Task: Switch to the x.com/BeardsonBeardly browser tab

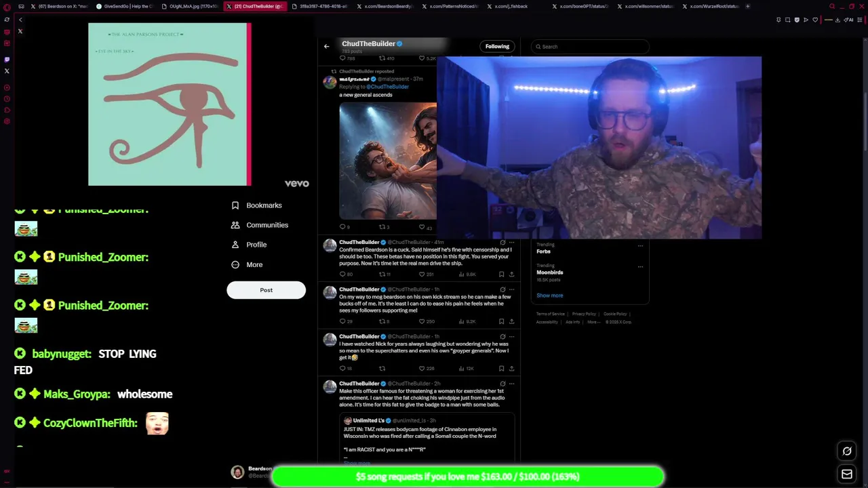Action: (384, 6)
